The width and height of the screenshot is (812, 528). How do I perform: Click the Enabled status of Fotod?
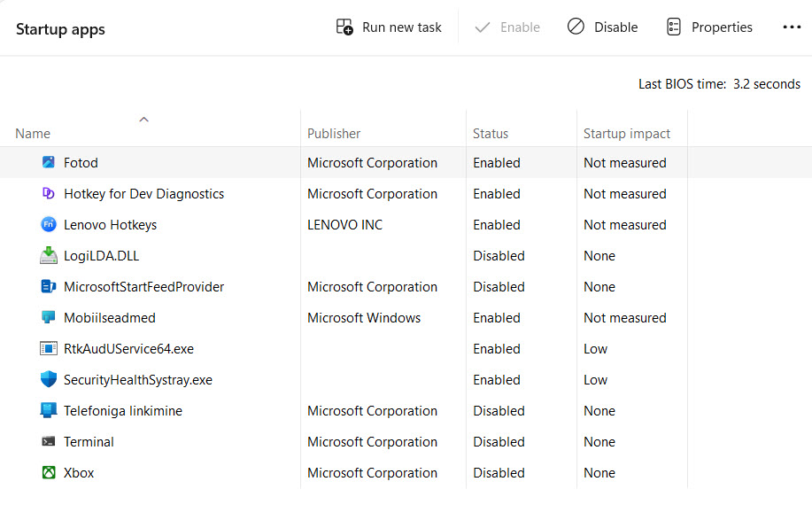pyautogui.click(x=497, y=163)
